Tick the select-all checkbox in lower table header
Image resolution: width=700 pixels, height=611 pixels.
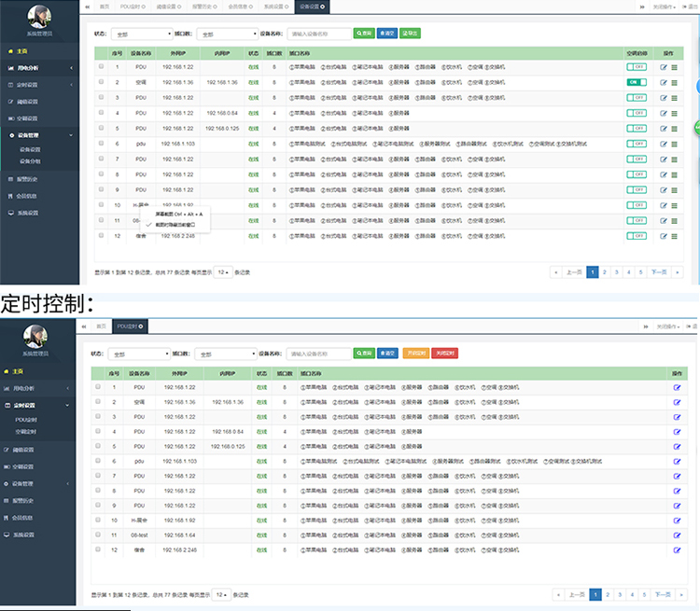[100, 372]
